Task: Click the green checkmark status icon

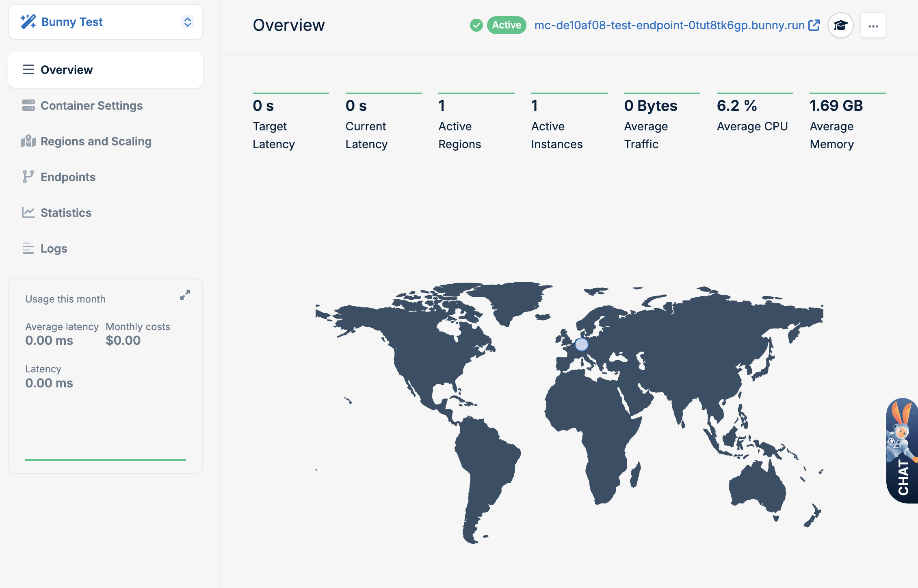Action: pos(476,25)
